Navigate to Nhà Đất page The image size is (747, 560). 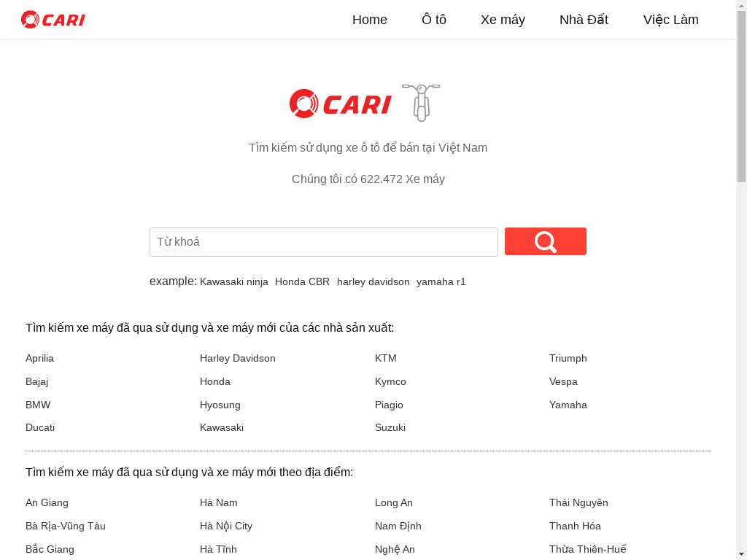(584, 20)
